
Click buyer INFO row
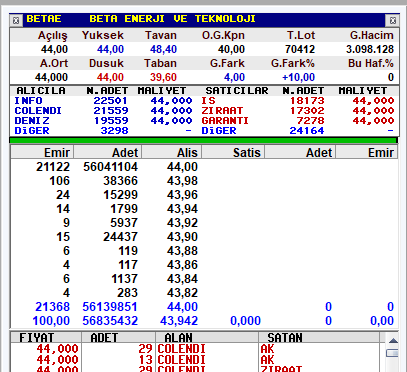tap(103, 100)
